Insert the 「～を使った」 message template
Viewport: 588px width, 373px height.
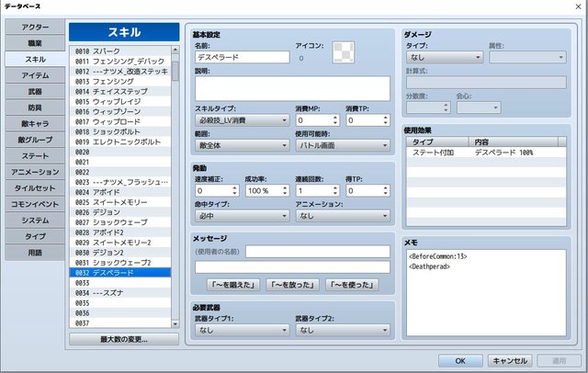tap(352, 285)
